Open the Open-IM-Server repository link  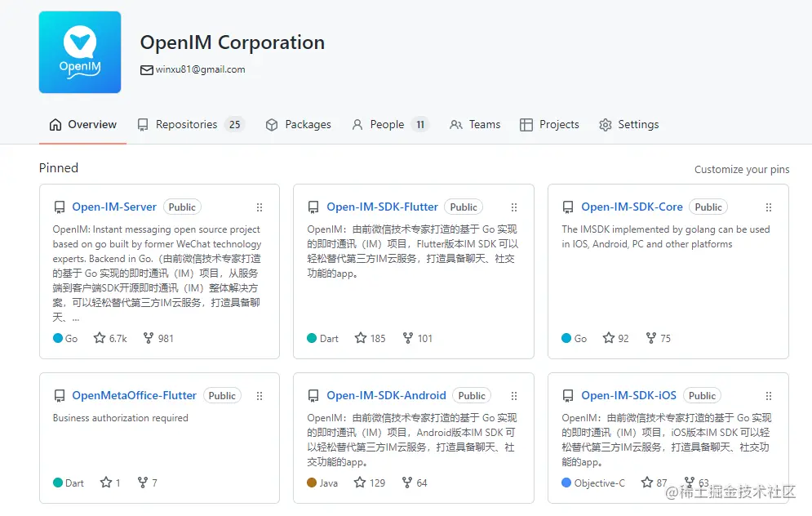point(114,207)
